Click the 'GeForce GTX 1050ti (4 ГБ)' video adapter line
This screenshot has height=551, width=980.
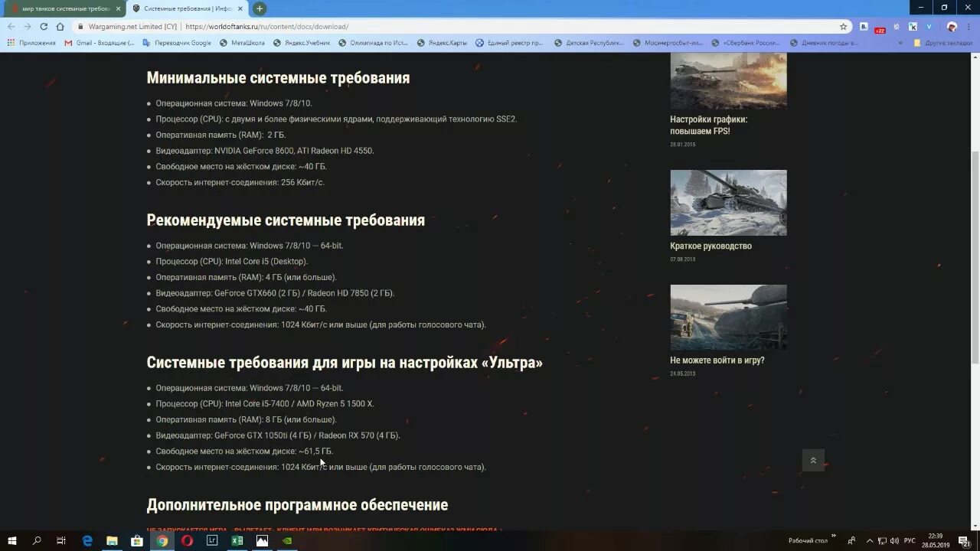click(x=278, y=435)
